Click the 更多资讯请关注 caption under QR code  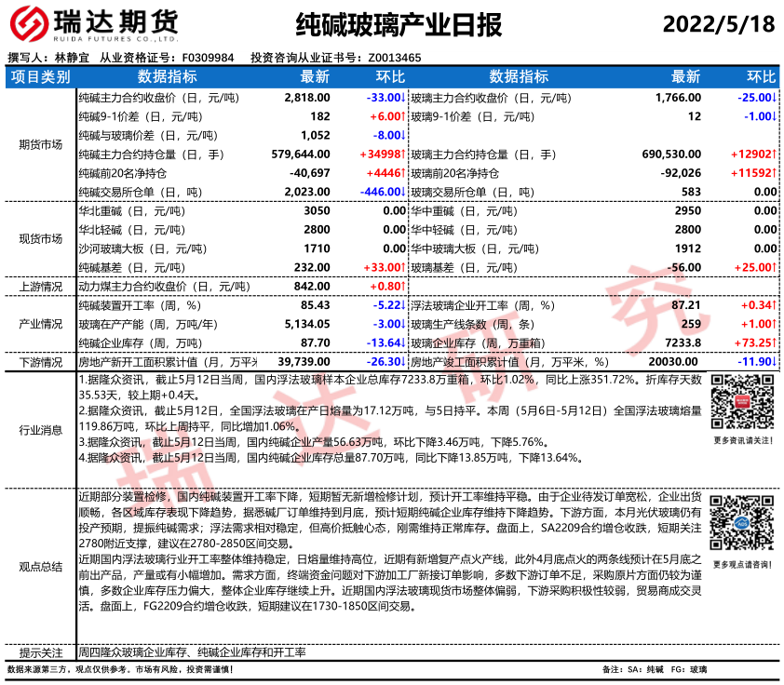(x=741, y=440)
